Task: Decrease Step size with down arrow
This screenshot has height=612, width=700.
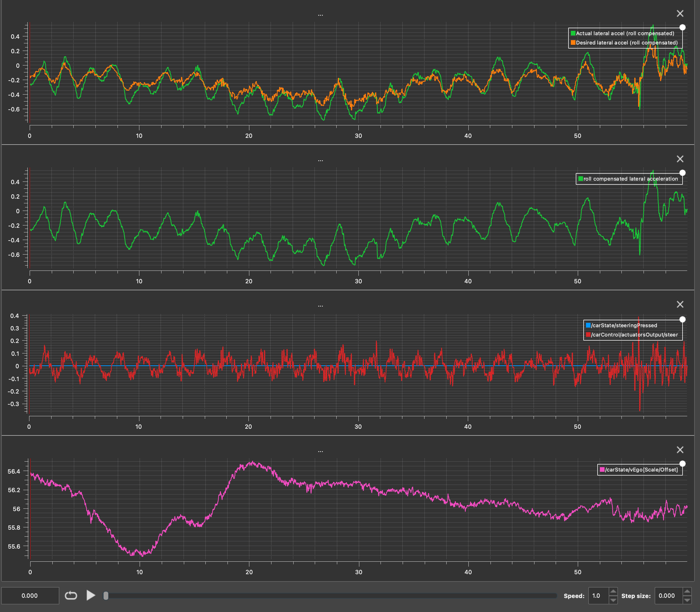Action: [687, 600]
